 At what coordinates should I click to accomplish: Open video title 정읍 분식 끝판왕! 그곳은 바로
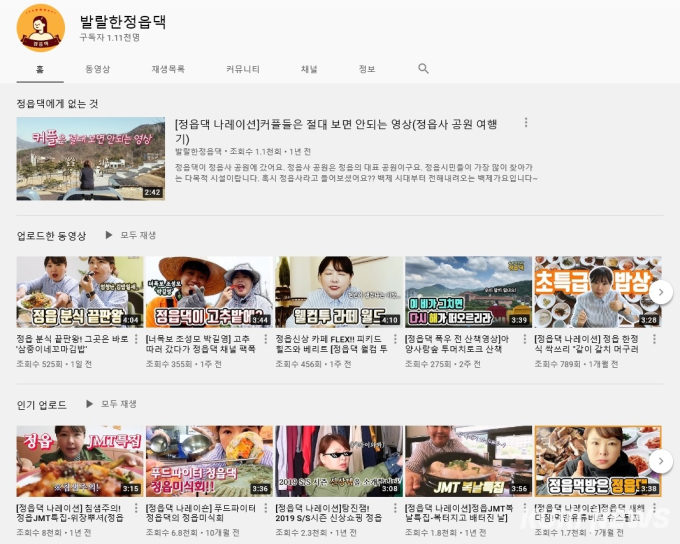(72, 344)
